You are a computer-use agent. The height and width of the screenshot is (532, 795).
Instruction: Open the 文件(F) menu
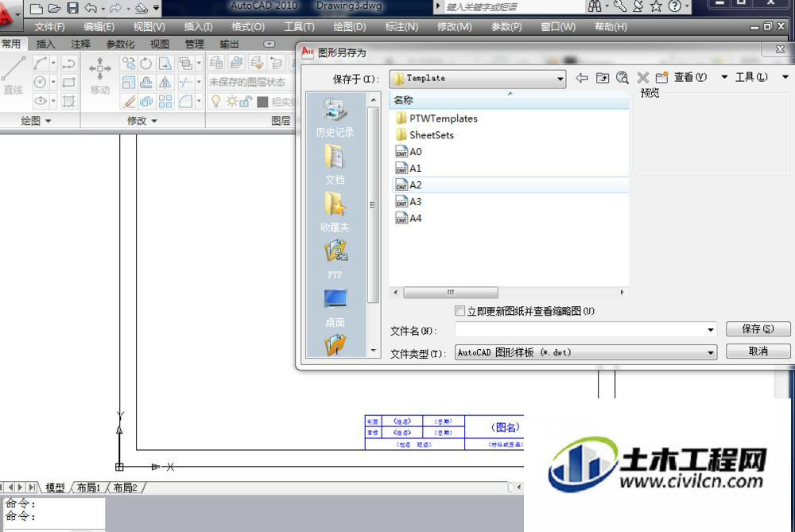click(x=49, y=27)
